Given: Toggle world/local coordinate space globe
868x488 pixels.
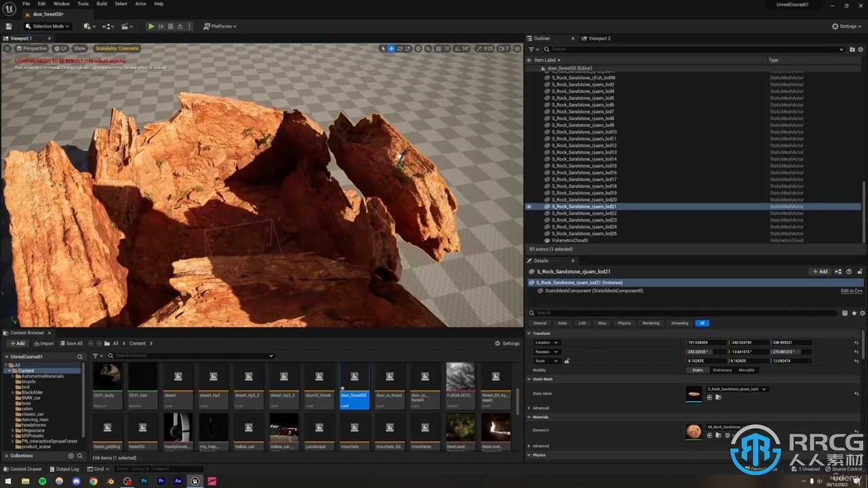Looking at the screenshot, I should pos(418,49).
